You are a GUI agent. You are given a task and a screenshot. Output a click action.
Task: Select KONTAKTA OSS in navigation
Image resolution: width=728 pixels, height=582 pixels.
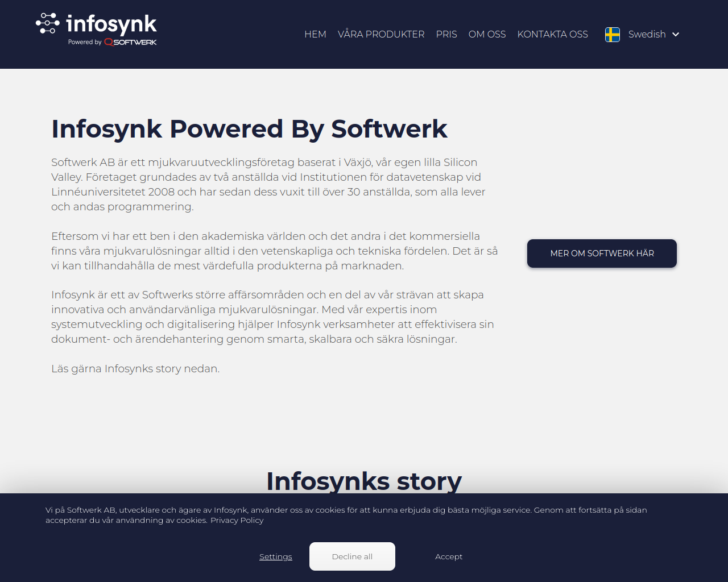553,34
